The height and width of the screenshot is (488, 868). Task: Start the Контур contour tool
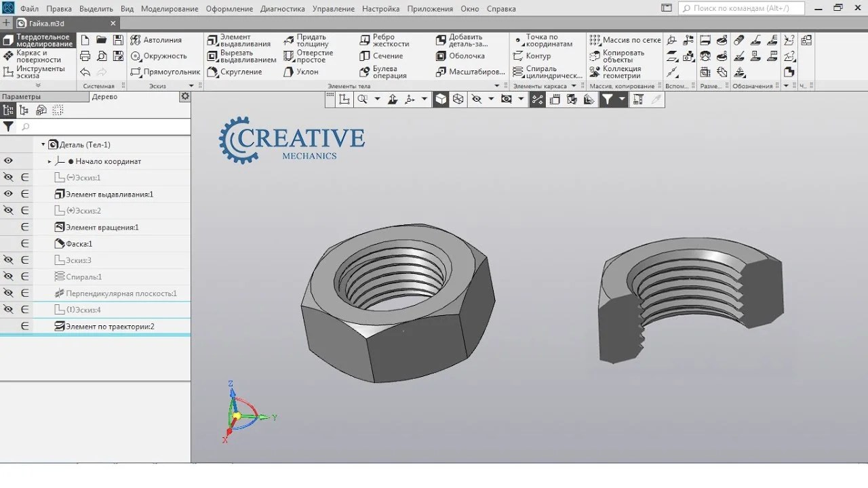click(x=532, y=56)
